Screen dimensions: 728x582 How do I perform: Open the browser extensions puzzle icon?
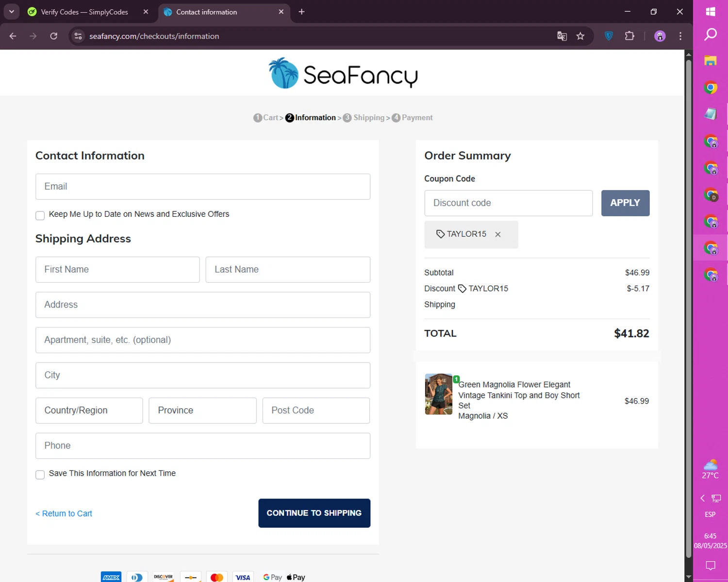coord(629,36)
